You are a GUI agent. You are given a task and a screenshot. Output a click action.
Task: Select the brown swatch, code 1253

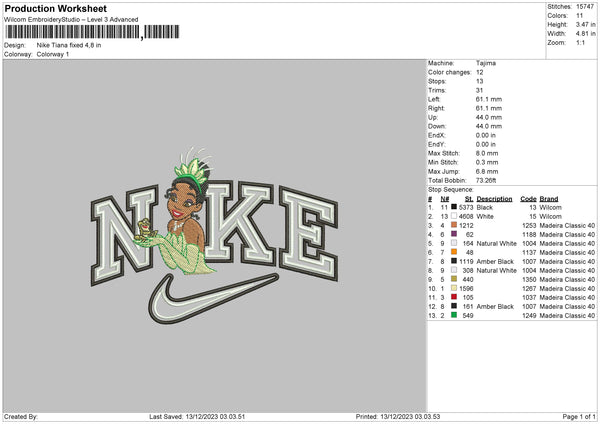coord(454,225)
